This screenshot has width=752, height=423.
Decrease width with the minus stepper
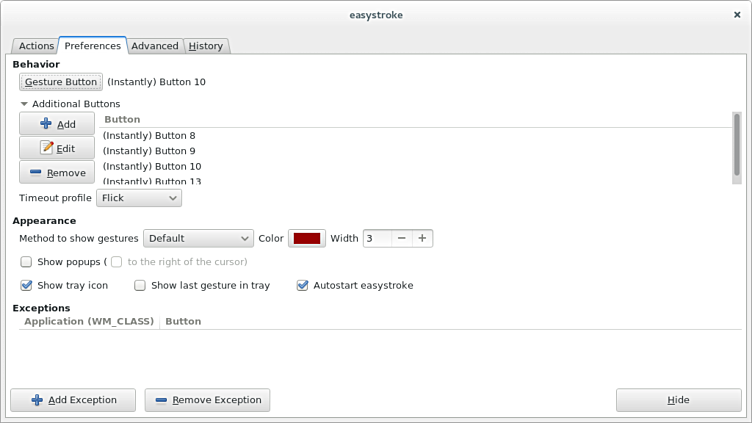pyautogui.click(x=401, y=238)
